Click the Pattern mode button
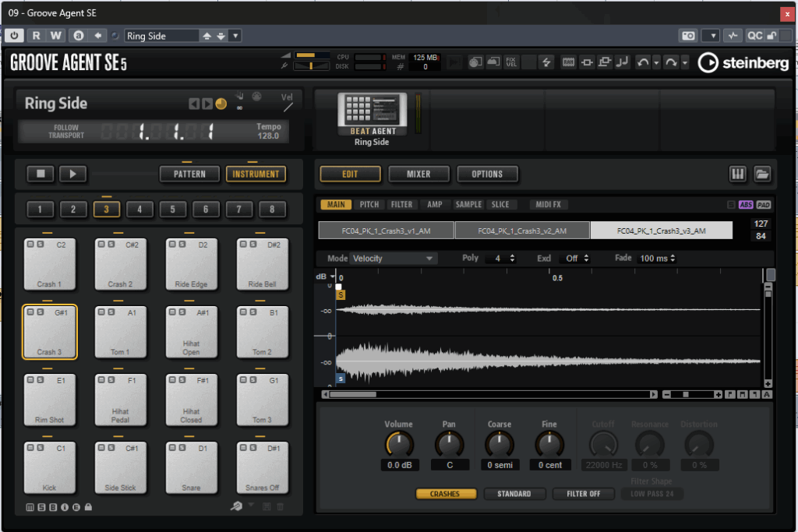The width and height of the screenshot is (798, 532). click(x=189, y=174)
